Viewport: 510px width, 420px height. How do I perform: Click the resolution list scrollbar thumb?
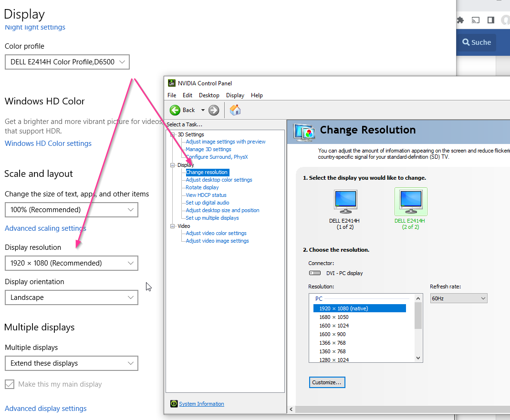[x=418, y=316]
